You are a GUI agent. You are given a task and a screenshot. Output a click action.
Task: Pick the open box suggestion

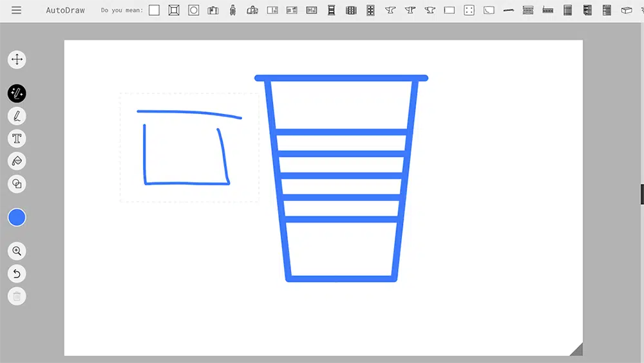tap(626, 10)
